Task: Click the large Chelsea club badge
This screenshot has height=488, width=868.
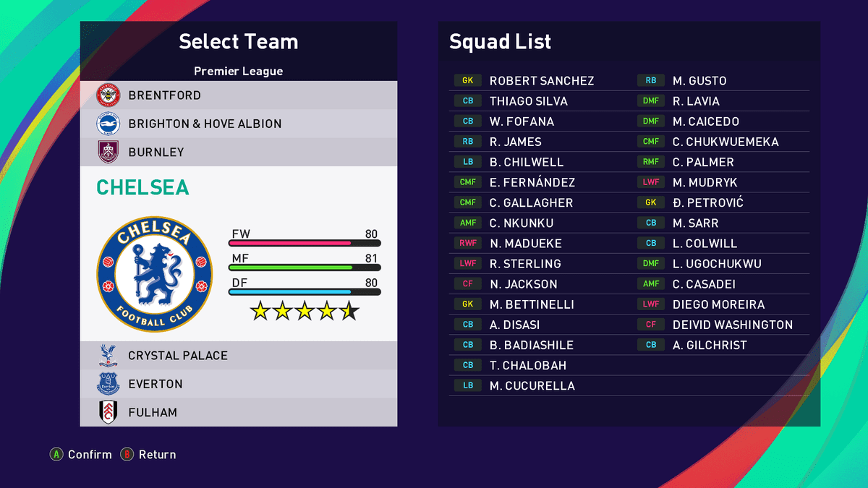Action: (155, 275)
